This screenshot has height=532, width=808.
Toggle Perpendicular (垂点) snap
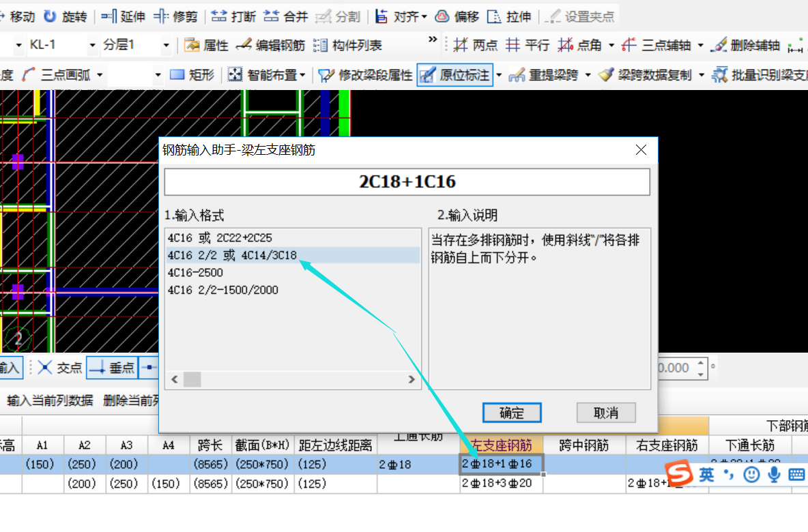pyautogui.click(x=113, y=368)
